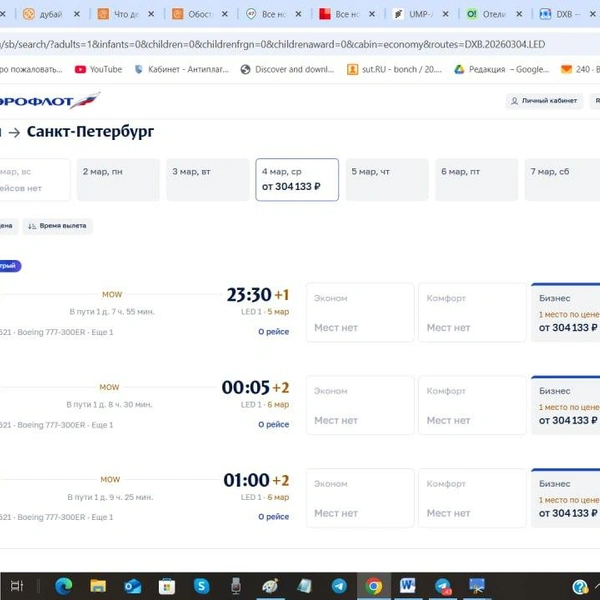
Task: Click the Task View taskbar icon
Action: pos(17,586)
